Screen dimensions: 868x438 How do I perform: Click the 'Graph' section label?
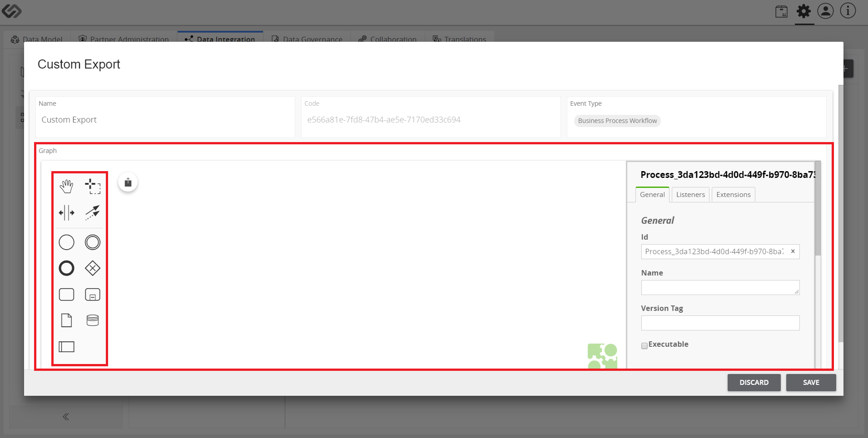48,151
